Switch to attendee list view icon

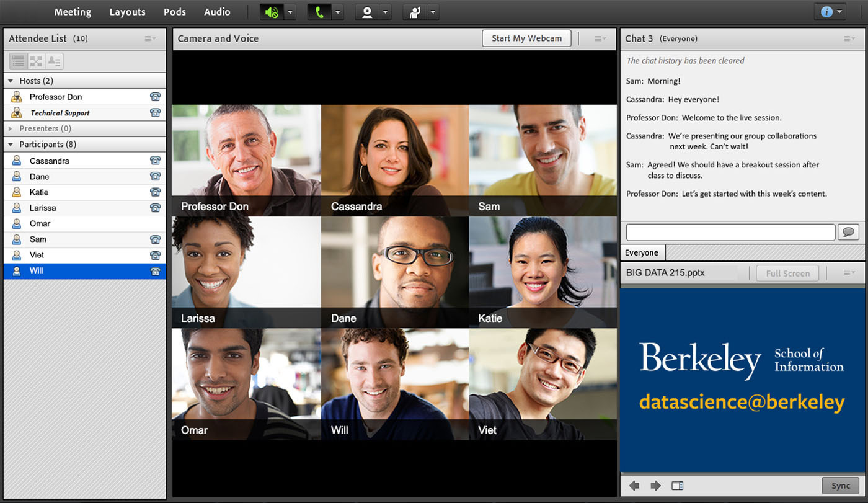(x=18, y=61)
